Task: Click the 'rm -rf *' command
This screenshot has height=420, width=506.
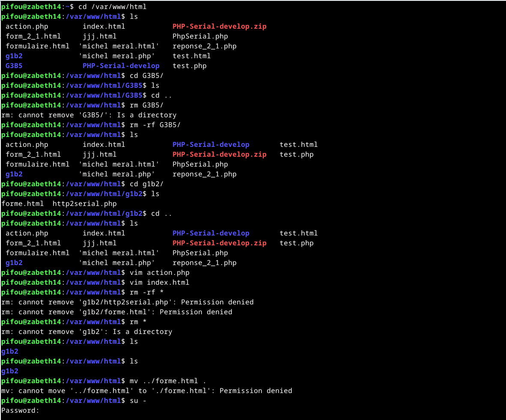Action: (x=146, y=292)
